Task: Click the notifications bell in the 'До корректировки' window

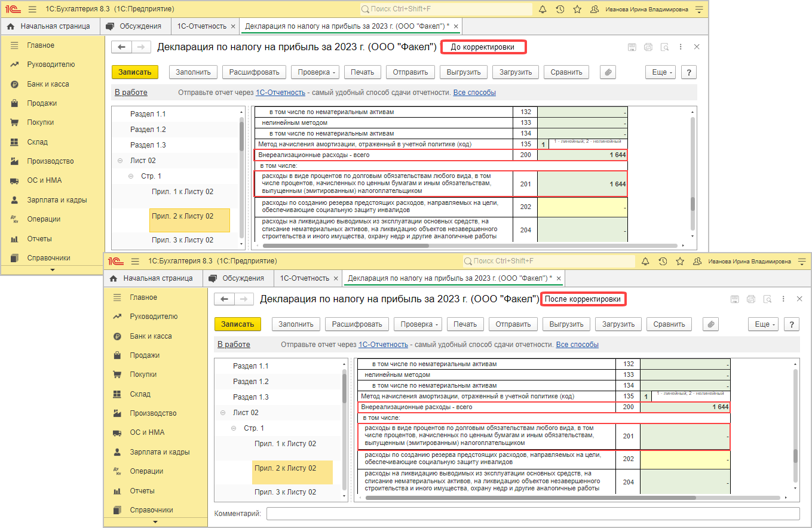Action: [x=543, y=10]
